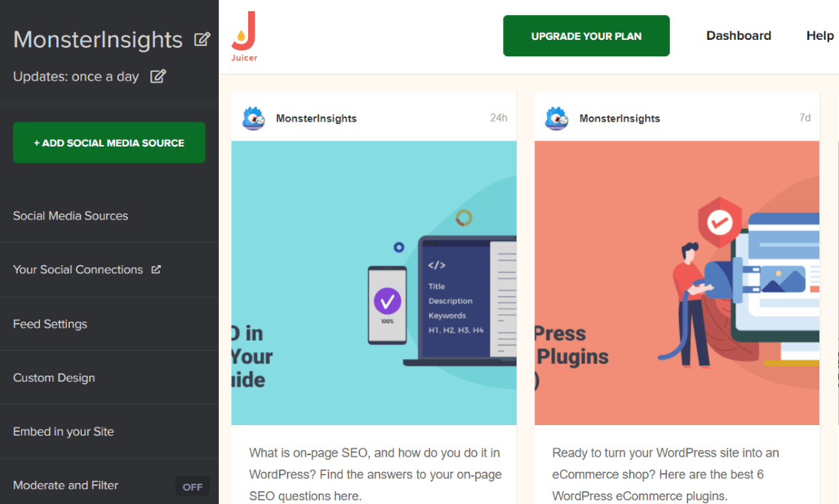Toggle the Moderate and Filter OFF switch
Viewport: 839px width, 504px height.
192,486
